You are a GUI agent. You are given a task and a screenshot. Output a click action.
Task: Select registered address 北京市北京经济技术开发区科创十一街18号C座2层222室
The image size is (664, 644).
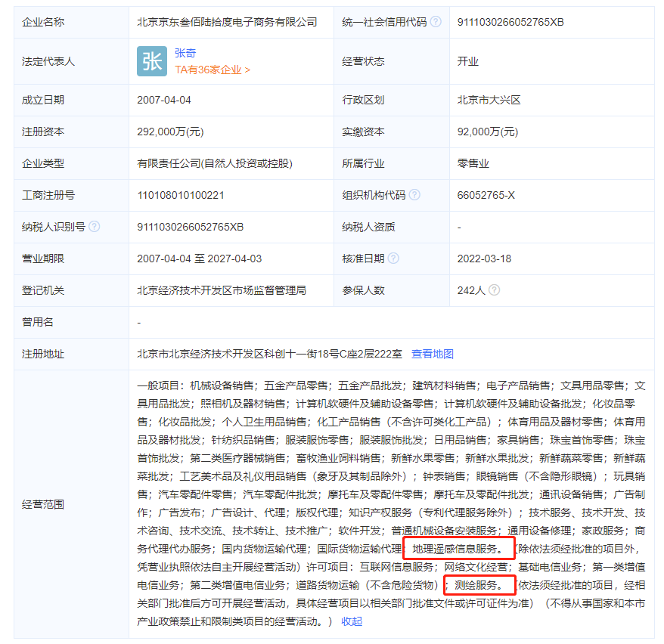pyautogui.click(x=269, y=354)
